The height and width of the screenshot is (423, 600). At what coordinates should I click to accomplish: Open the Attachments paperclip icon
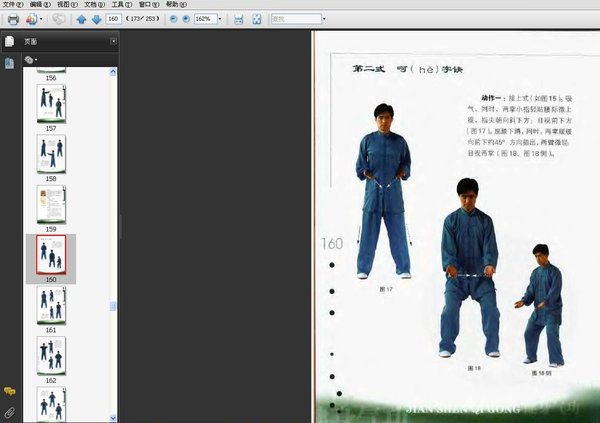pyautogui.click(x=9, y=412)
